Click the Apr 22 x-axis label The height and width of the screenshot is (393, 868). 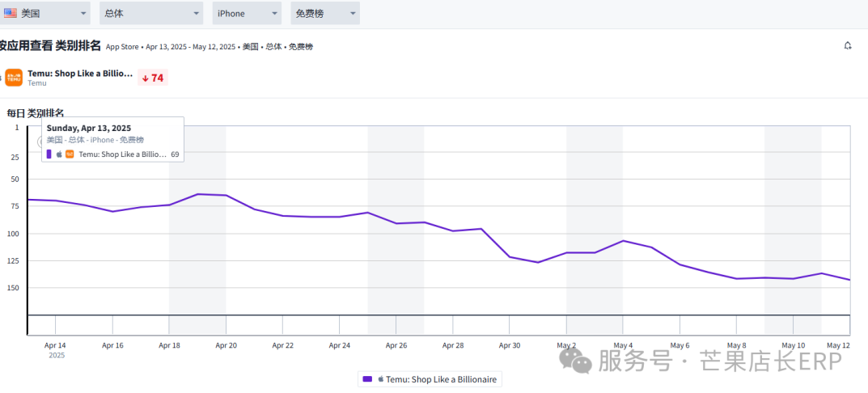(283, 345)
